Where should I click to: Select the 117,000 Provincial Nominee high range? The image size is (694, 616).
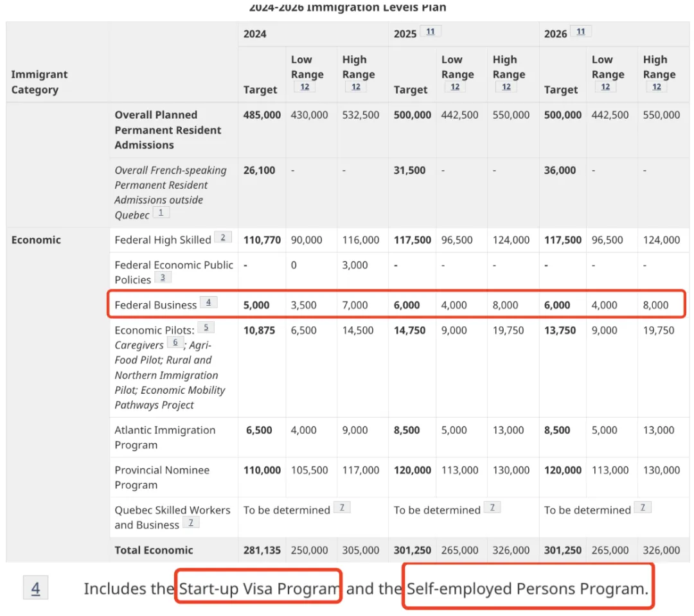pyautogui.click(x=360, y=470)
